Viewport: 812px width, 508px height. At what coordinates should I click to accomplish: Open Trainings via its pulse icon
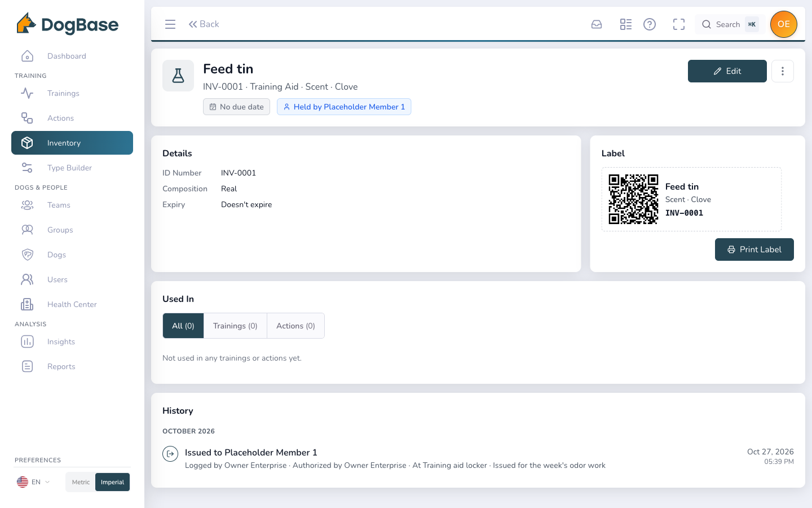point(27,93)
